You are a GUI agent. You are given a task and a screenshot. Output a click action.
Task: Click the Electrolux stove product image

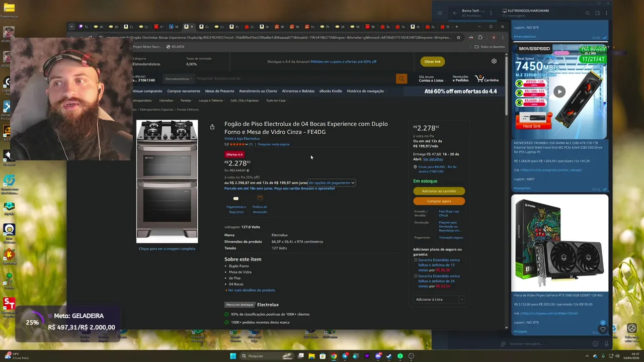(x=167, y=182)
